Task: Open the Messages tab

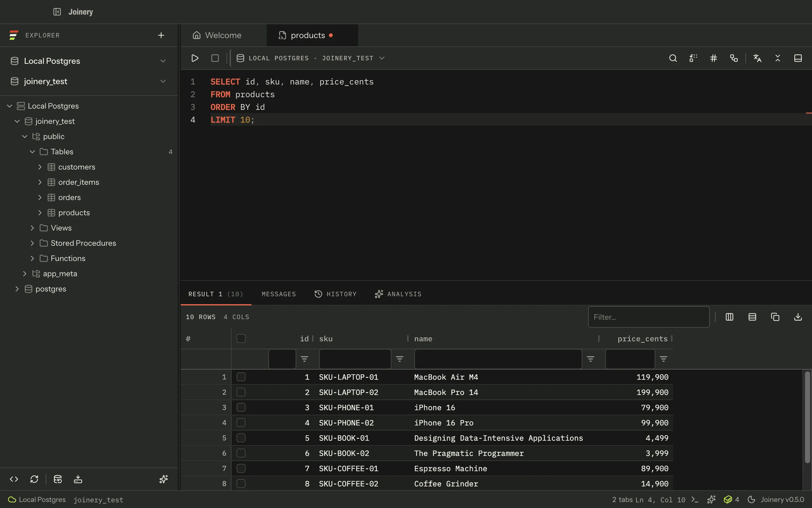Action: [279, 294]
